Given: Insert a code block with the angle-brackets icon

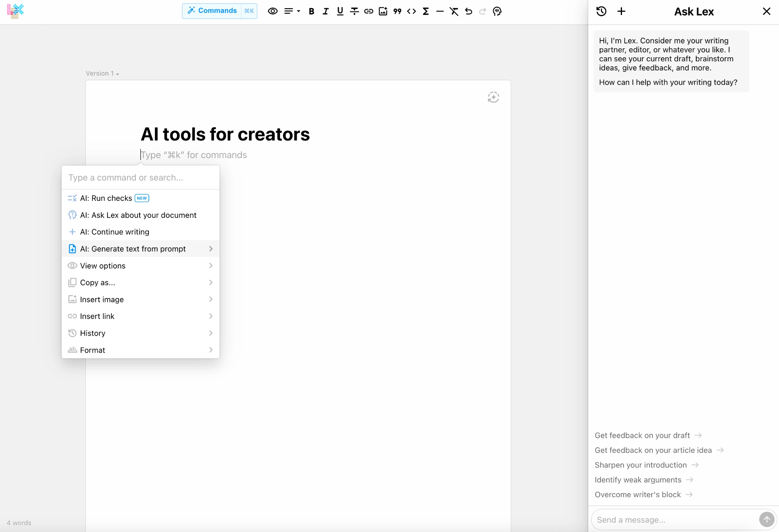Looking at the screenshot, I should [x=411, y=11].
